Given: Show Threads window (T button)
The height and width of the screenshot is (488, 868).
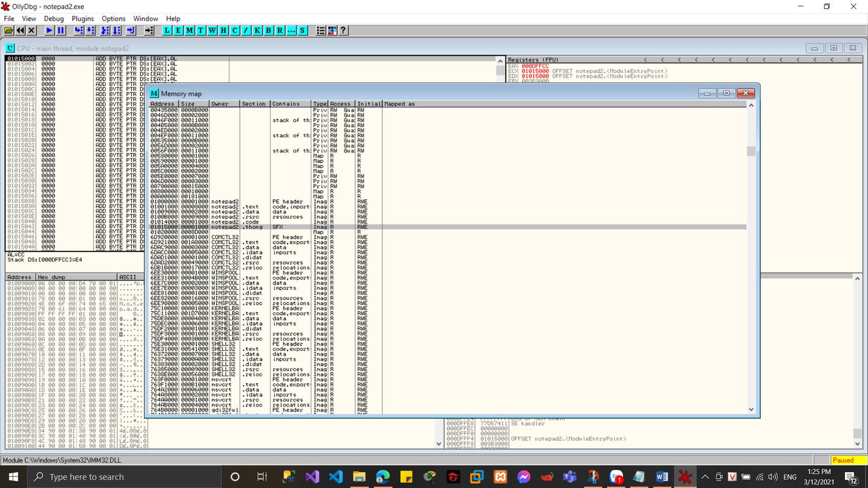Looking at the screenshot, I should [x=200, y=30].
